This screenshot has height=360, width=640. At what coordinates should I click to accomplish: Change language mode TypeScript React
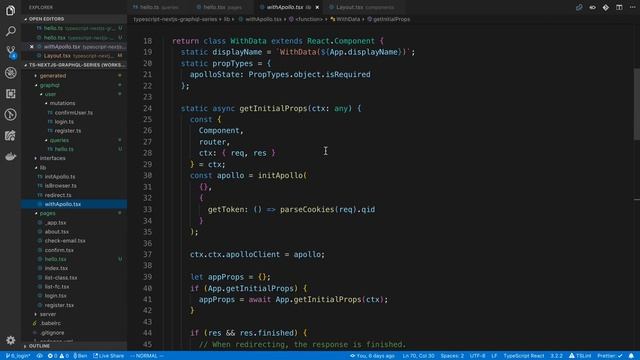524,356
